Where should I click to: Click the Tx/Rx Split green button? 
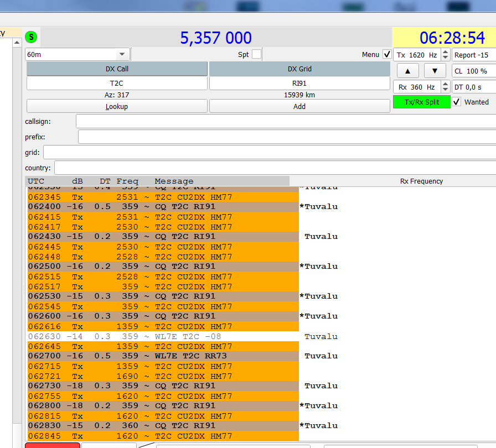coord(422,102)
